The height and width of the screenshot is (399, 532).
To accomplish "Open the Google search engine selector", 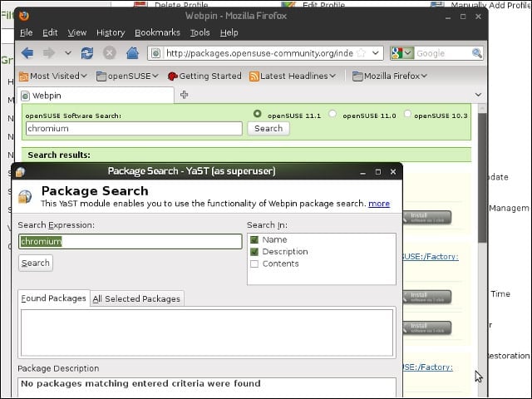I will pos(402,53).
